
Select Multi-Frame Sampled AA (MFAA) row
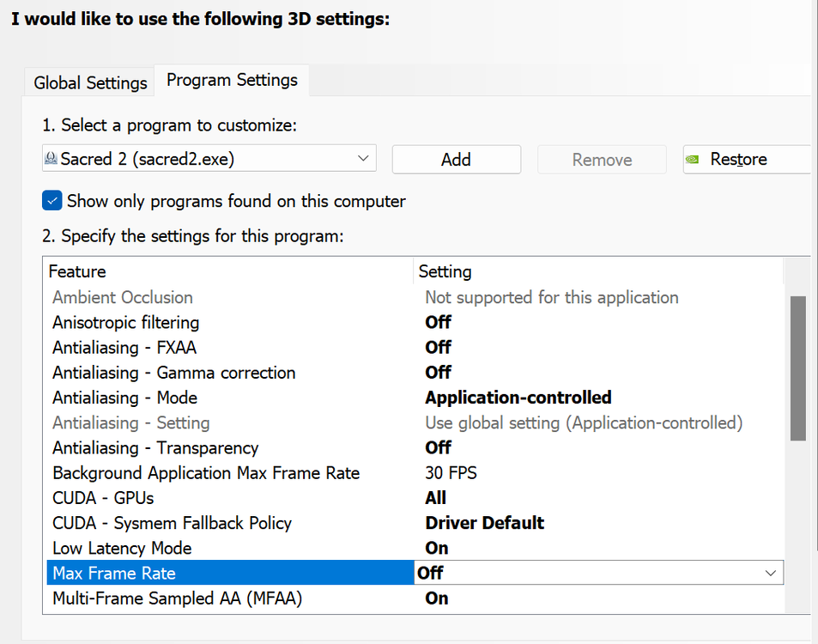point(415,598)
